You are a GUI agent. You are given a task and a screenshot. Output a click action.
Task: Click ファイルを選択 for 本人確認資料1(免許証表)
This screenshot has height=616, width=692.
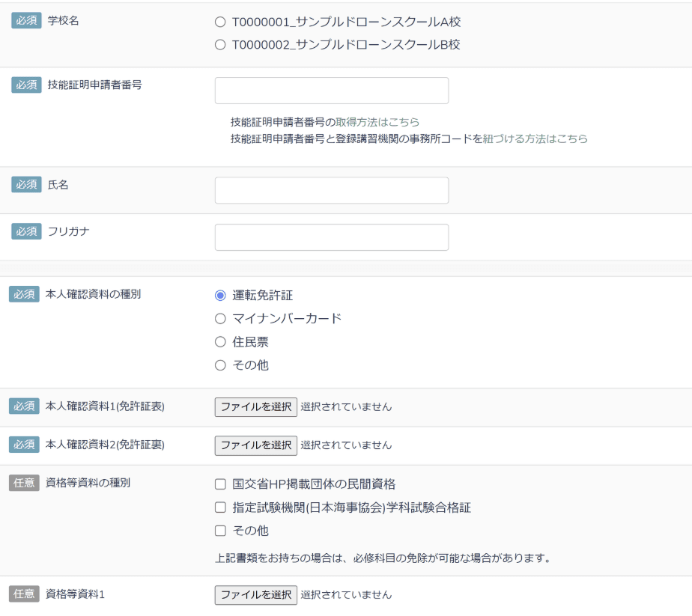pos(255,407)
